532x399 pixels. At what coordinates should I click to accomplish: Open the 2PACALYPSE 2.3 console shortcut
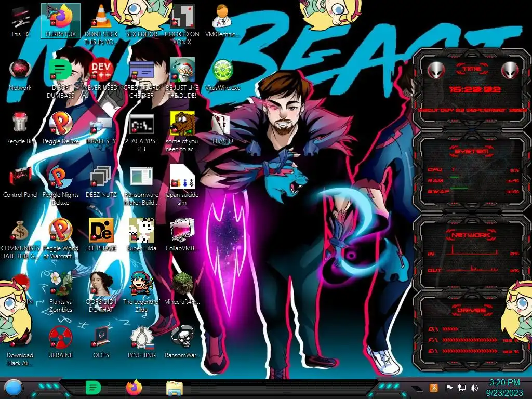coord(141,131)
